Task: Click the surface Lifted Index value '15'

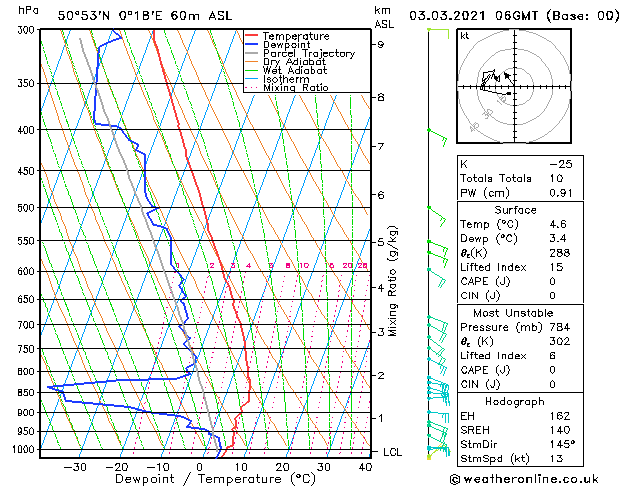Action: coord(556,267)
